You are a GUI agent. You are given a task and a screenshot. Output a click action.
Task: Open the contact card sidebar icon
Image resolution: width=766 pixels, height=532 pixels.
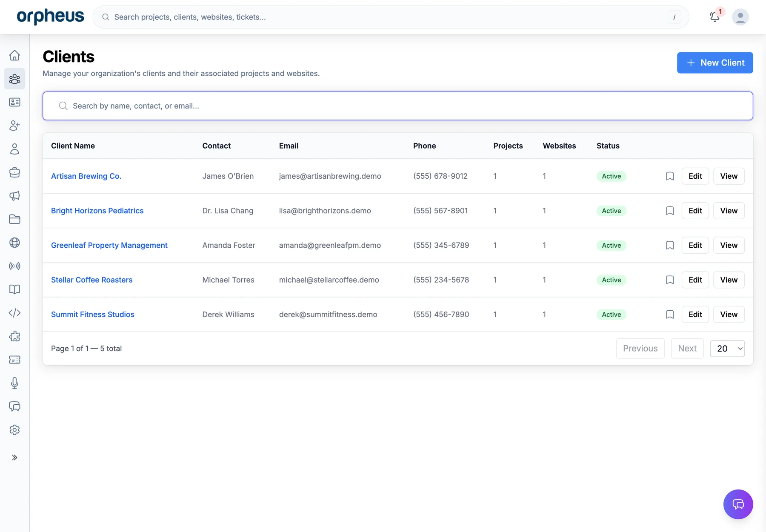coord(14,102)
